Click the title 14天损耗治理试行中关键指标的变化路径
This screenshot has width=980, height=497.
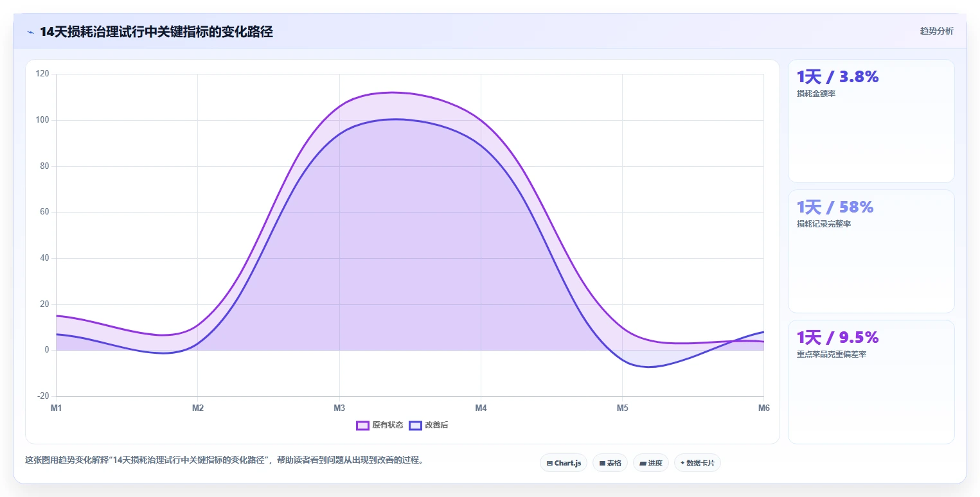click(156, 32)
